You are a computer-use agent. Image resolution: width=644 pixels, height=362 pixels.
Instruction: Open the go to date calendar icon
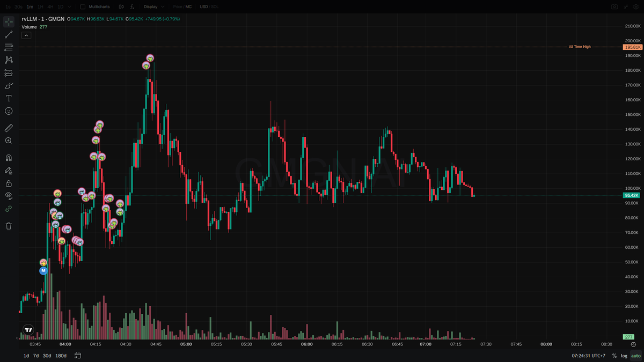tap(78, 356)
